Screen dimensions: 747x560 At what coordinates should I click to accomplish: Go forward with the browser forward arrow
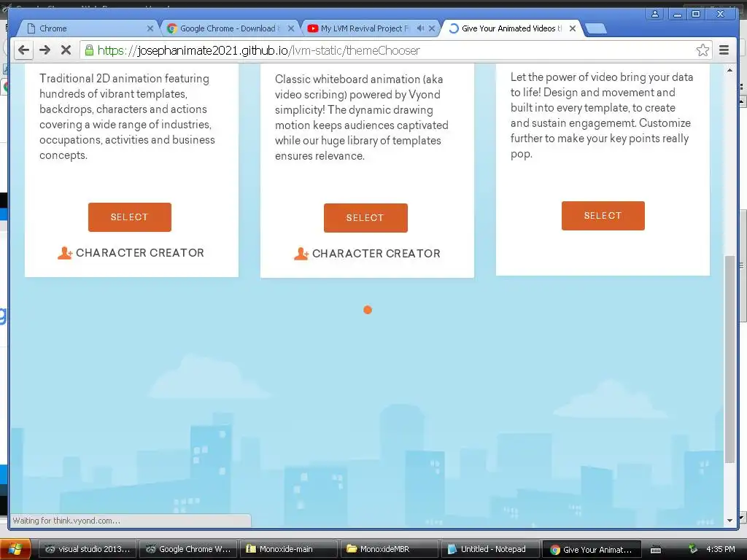[x=44, y=50]
